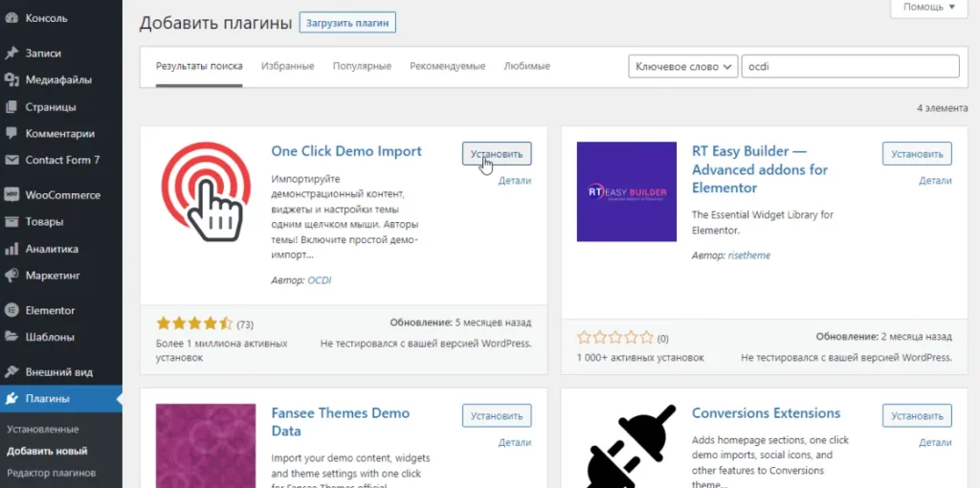The image size is (980, 488).
Task: Open author link OCDI
Action: click(x=320, y=280)
